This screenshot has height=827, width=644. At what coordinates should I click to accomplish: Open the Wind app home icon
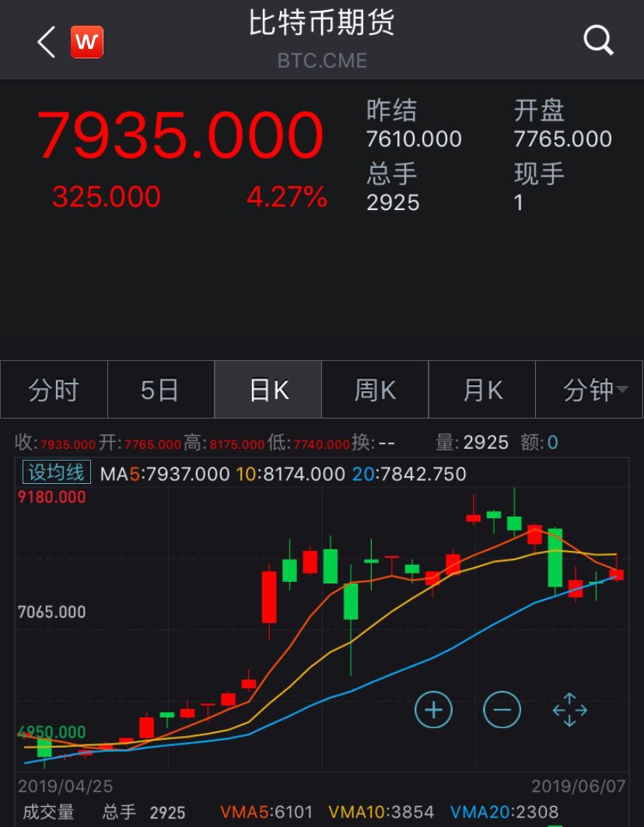tap(87, 42)
